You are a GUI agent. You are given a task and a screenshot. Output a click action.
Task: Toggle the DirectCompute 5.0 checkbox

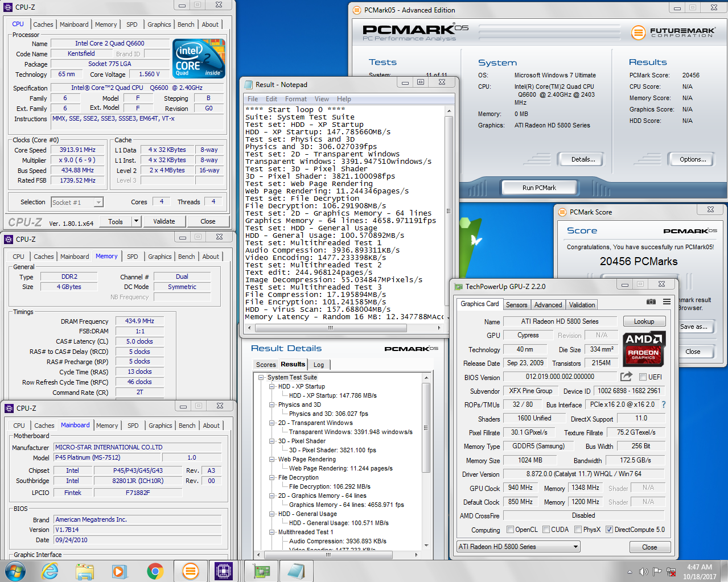tap(609, 530)
